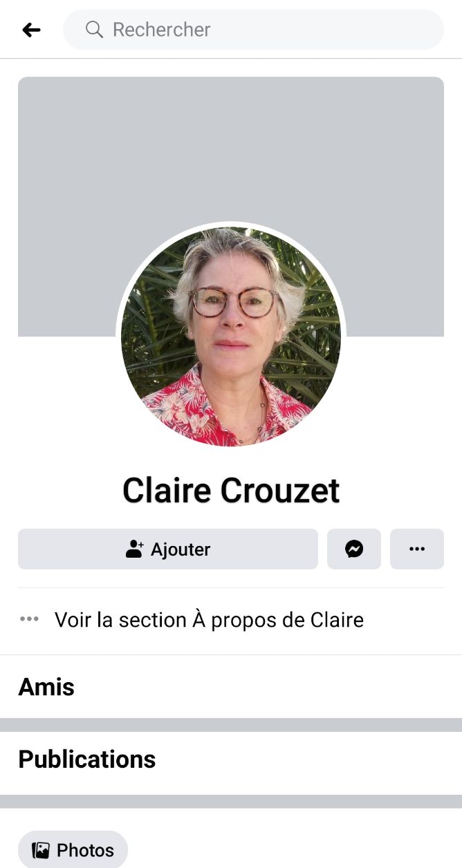The width and height of the screenshot is (462, 868).
Task: Click the picture icon in Photos chip
Action: click(41, 850)
